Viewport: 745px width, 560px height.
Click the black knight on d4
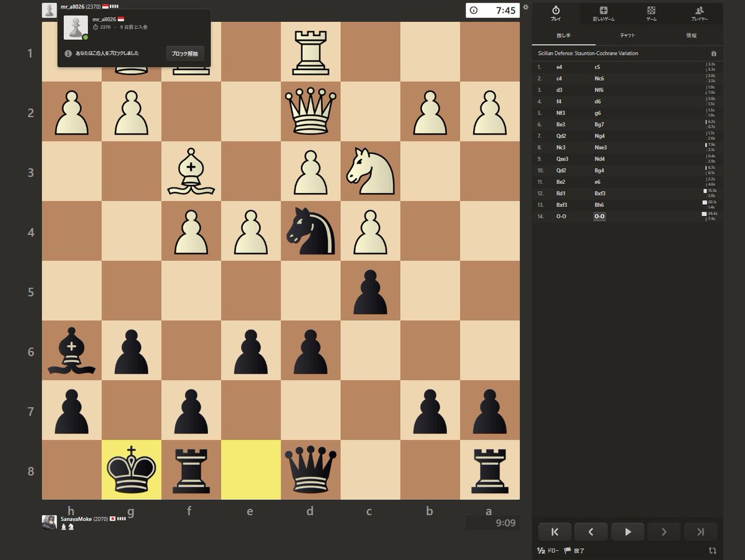pos(310,231)
